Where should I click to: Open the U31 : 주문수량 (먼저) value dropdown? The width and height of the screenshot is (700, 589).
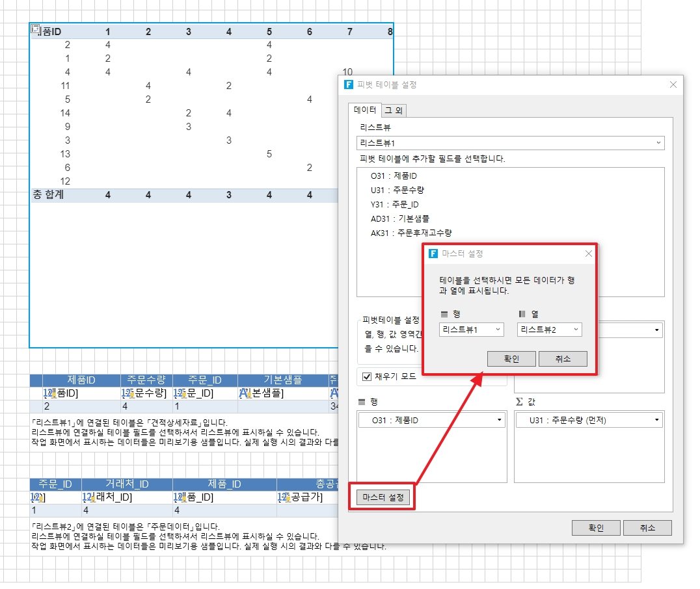click(589, 420)
